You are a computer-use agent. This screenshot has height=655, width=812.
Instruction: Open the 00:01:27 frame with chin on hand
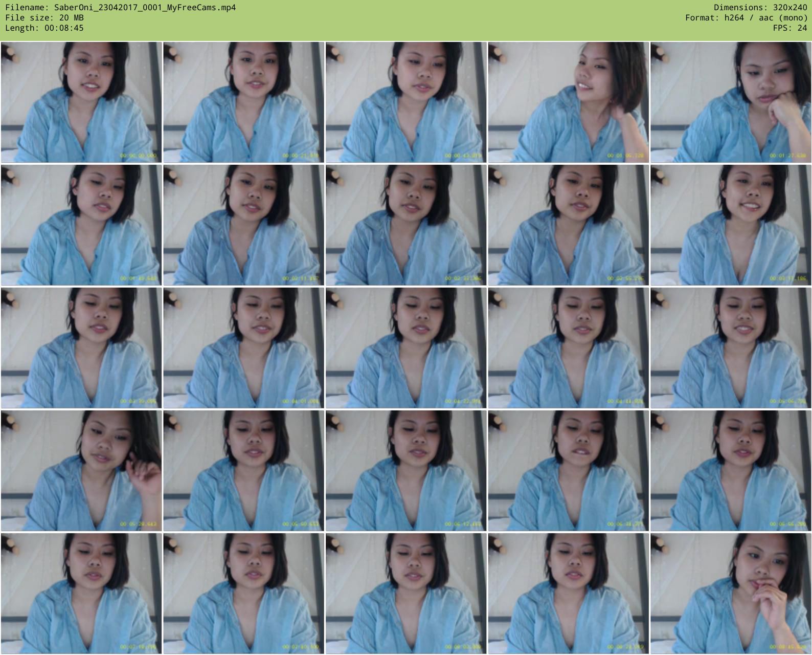pos(731,102)
